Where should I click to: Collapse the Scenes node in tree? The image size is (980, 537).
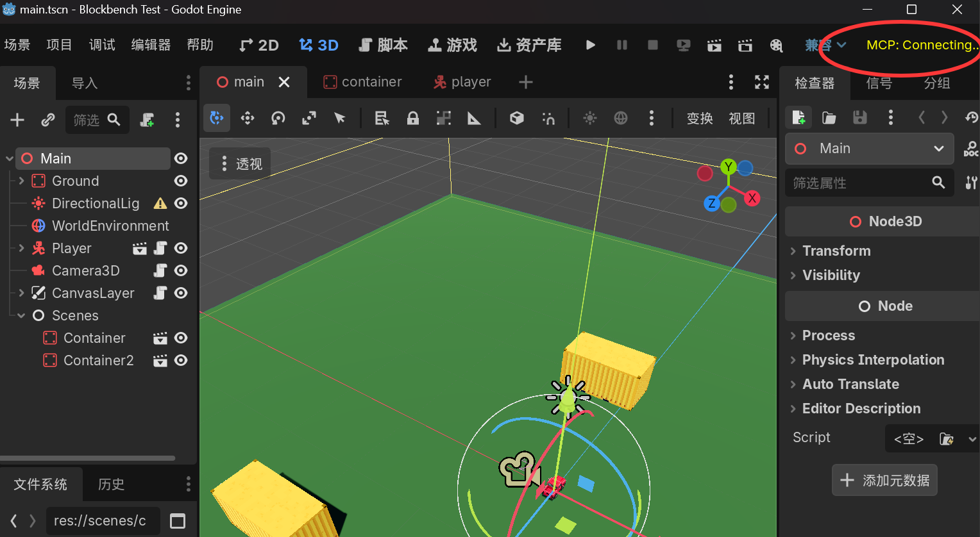(21, 316)
